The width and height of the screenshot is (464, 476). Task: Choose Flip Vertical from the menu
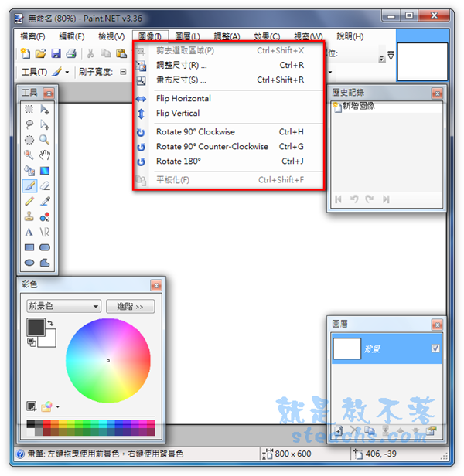coord(228,114)
